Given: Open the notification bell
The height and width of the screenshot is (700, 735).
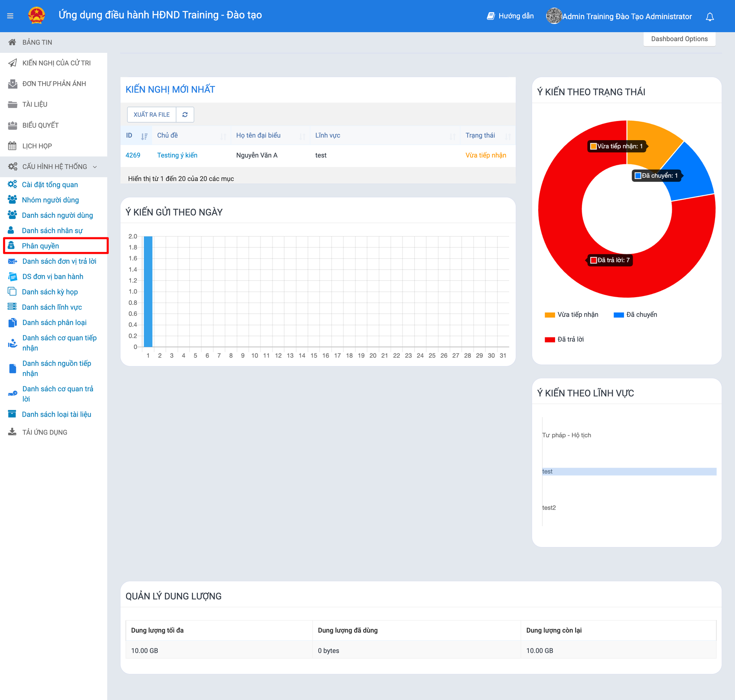Looking at the screenshot, I should coord(710,16).
